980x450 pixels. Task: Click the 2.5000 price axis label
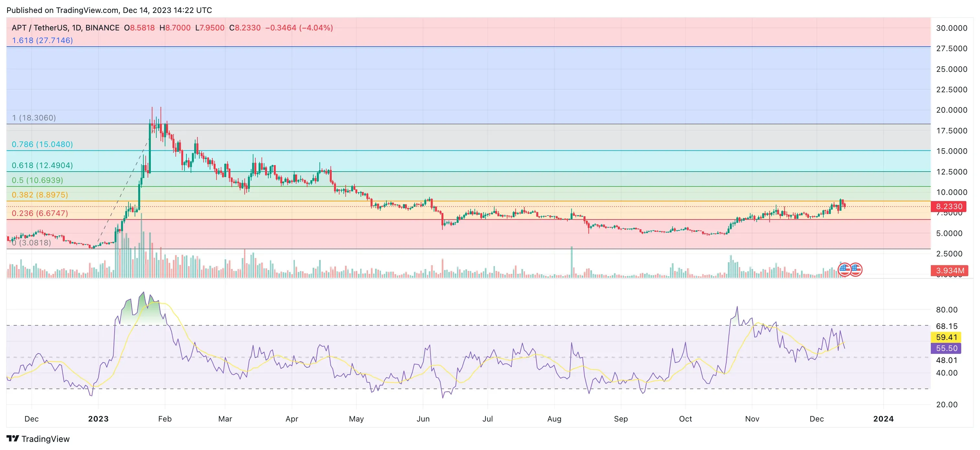949,254
